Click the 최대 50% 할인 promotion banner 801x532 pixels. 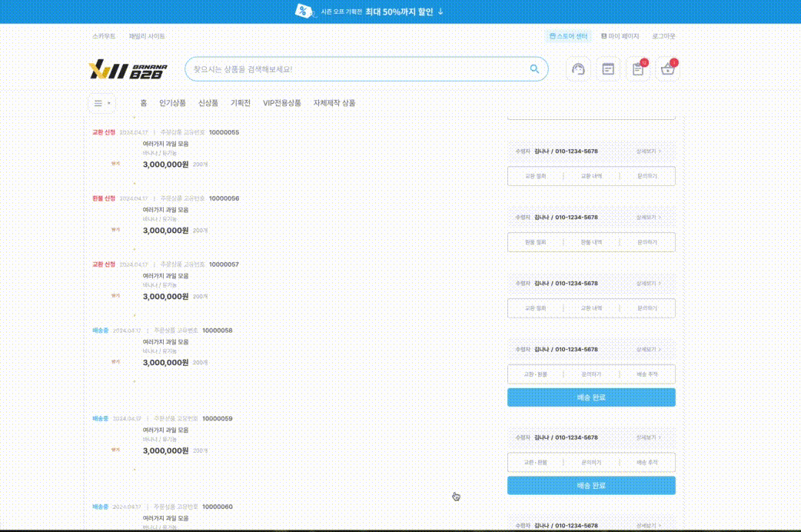(x=400, y=12)
